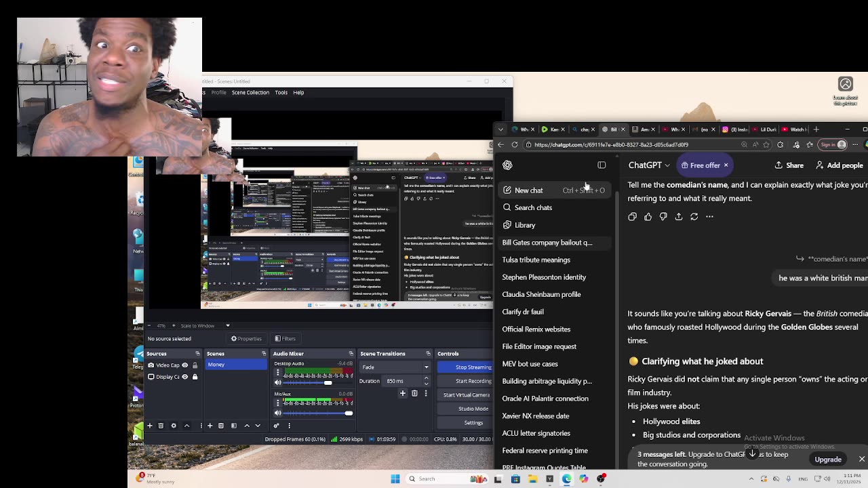Toggle Start Virtual Camera in OBS
The image size is (868, 488).
coord(467,394)
